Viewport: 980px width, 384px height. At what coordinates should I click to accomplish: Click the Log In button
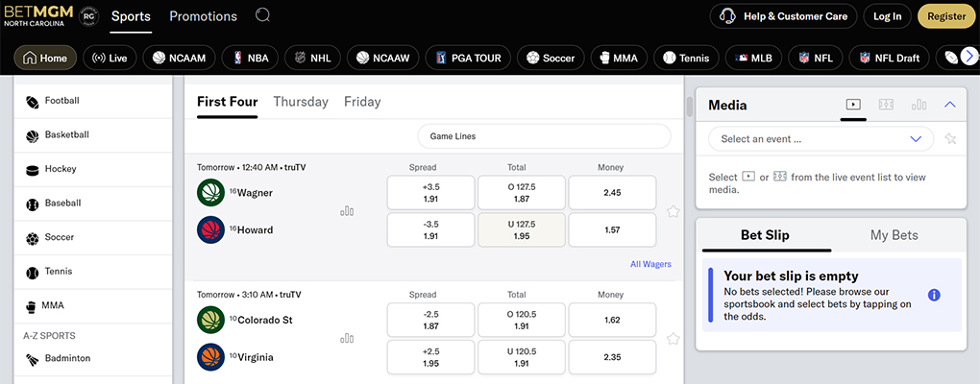887,16
